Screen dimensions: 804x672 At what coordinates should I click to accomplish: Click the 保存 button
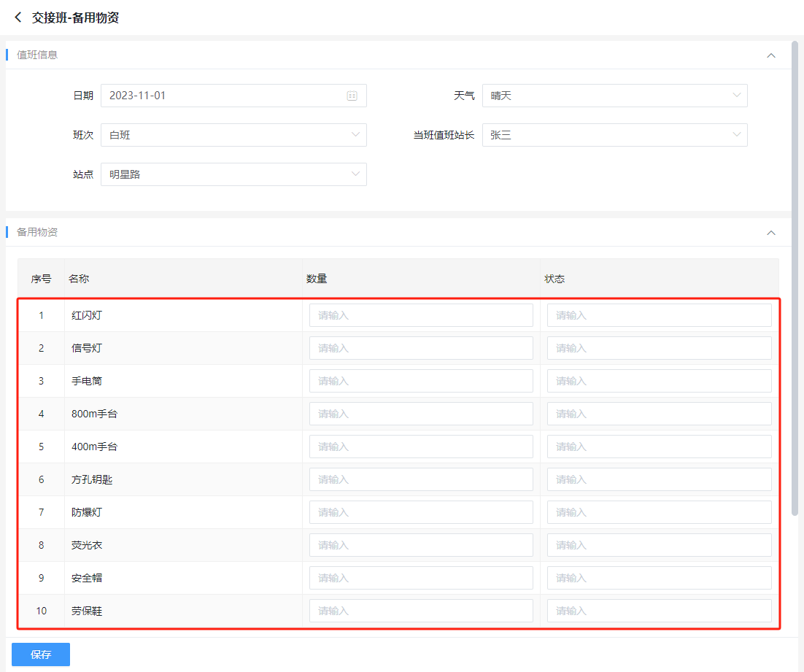[x=41, y=654]
